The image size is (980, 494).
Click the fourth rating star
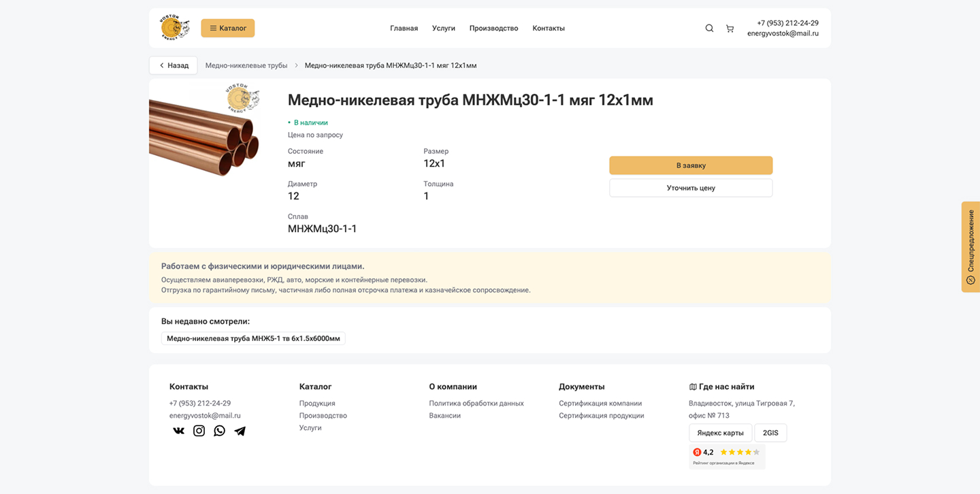point(749,451)
